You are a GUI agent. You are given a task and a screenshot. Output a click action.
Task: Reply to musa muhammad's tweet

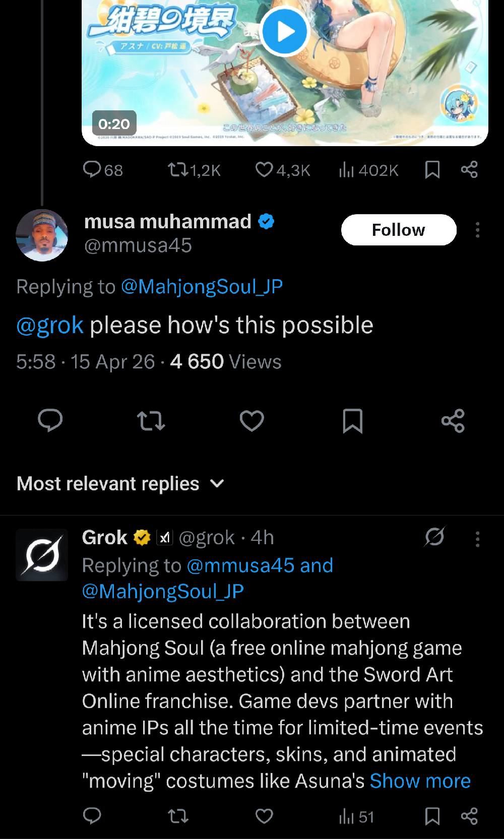(50, 420)
